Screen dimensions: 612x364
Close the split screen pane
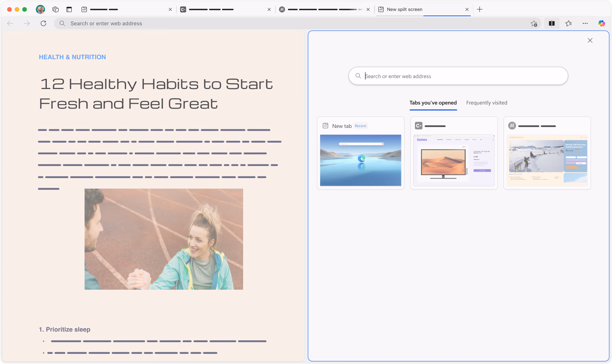590,40
